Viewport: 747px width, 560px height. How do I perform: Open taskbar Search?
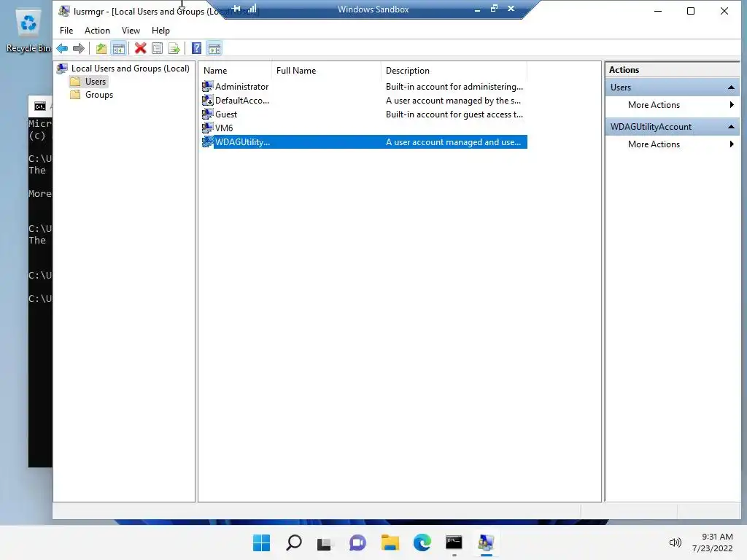point(293,542)
